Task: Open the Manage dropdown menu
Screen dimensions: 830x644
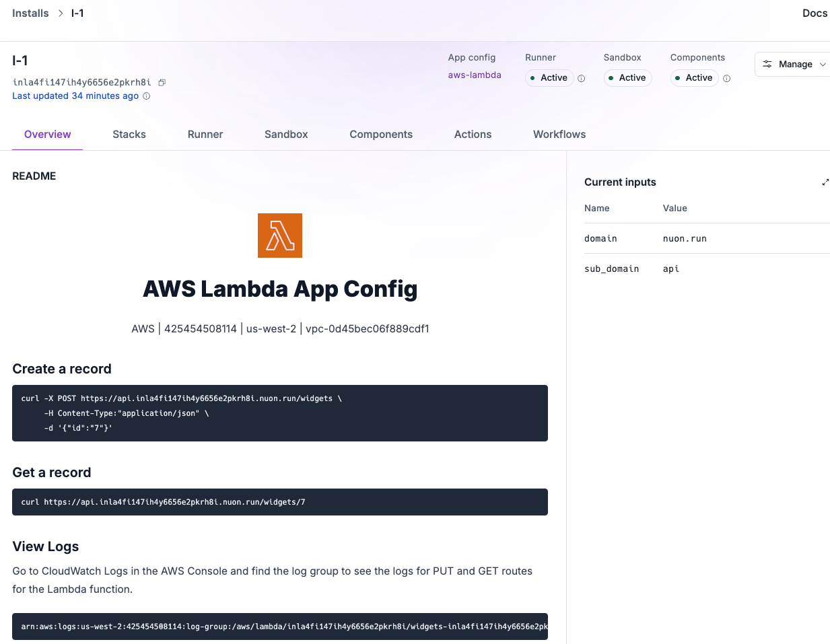Action: click(793, 65)
